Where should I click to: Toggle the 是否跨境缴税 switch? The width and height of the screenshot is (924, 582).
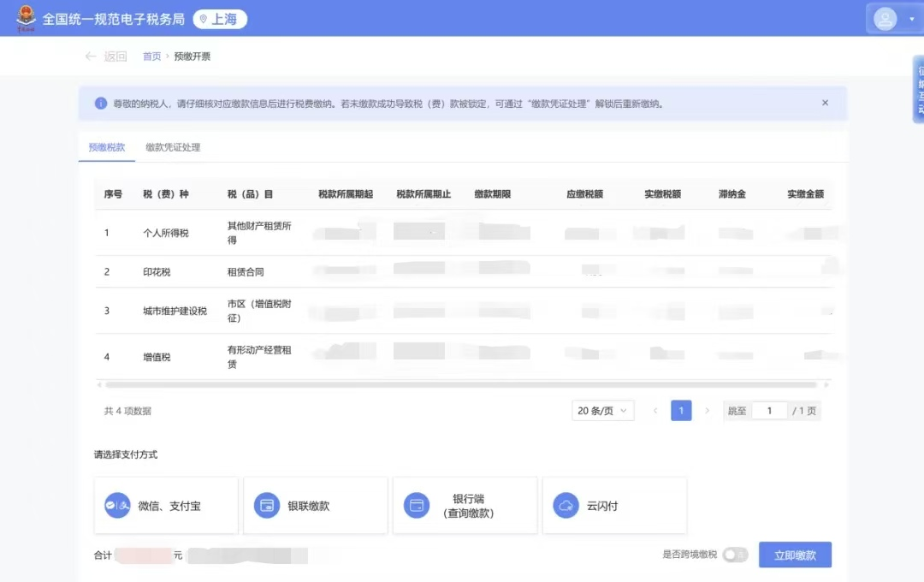pos(736,555)
